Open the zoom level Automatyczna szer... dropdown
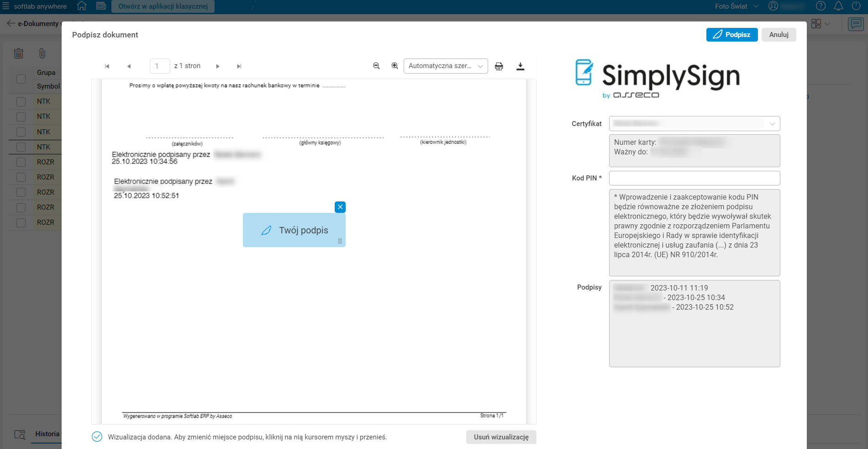868x449 pixels. [x=446, y=66]
